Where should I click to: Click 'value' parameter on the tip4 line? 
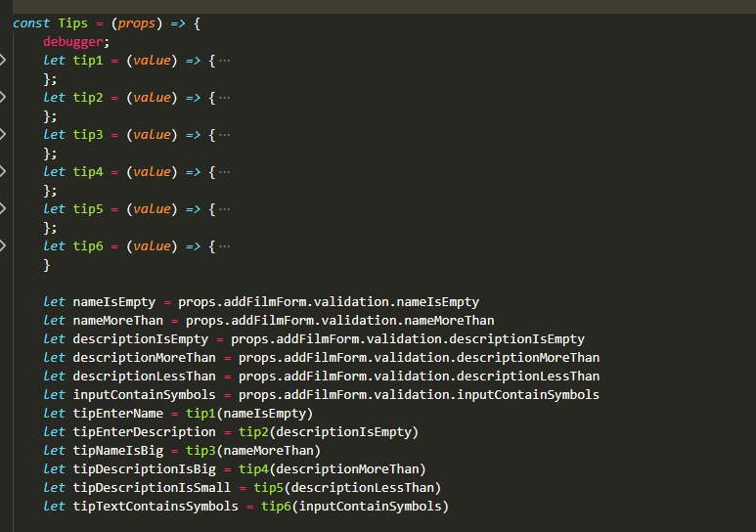pos(152,172)
